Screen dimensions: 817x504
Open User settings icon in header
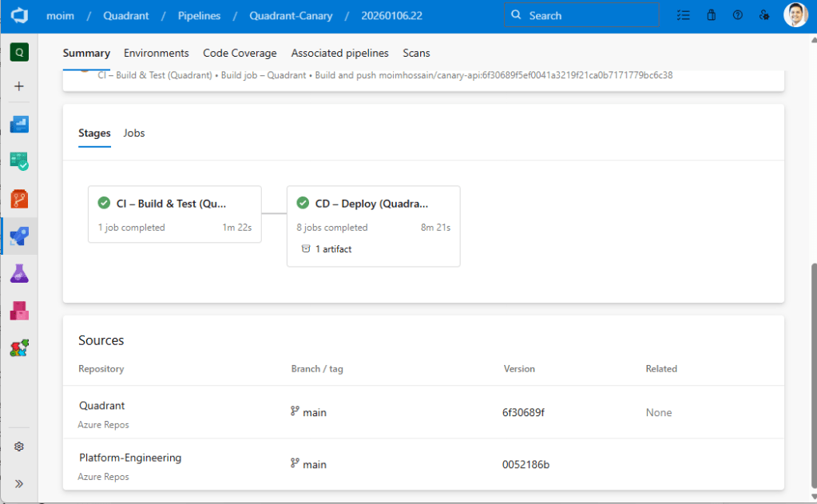(763, 15)
